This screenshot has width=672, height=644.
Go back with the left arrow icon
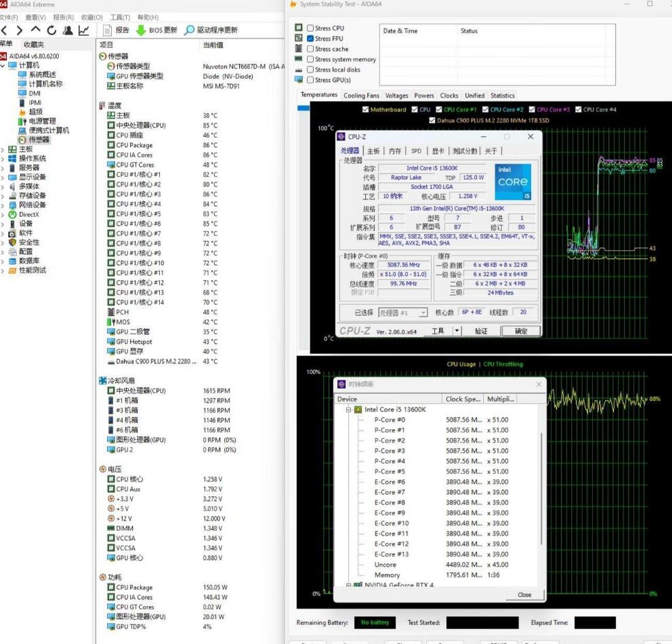[4, 31]
